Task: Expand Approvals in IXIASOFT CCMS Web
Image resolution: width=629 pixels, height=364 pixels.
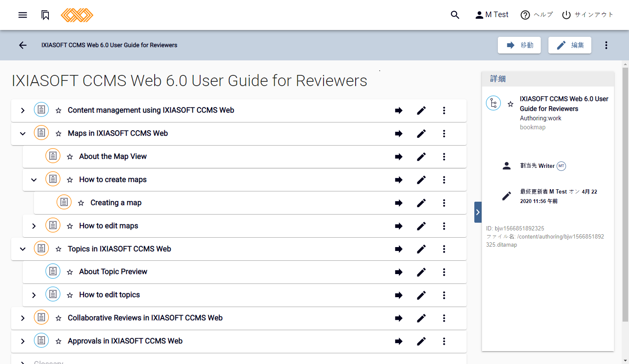Action: pyautogui.click(x=23, y=341)
